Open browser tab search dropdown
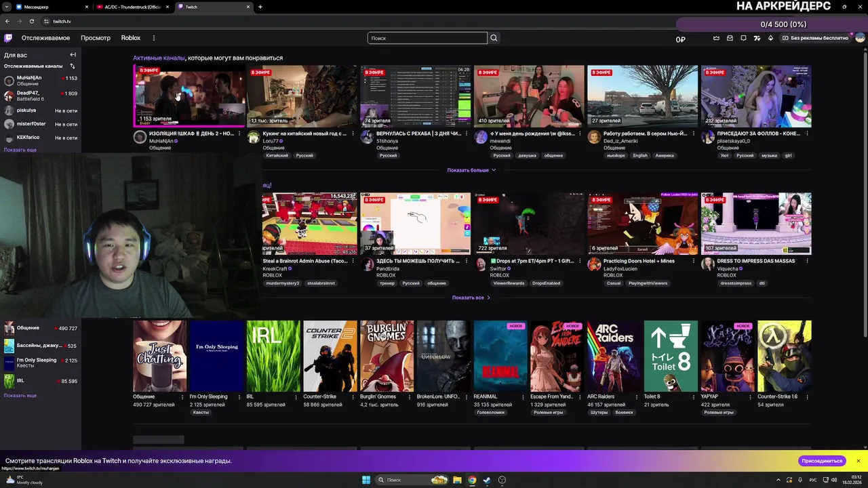 click(7, 7)
